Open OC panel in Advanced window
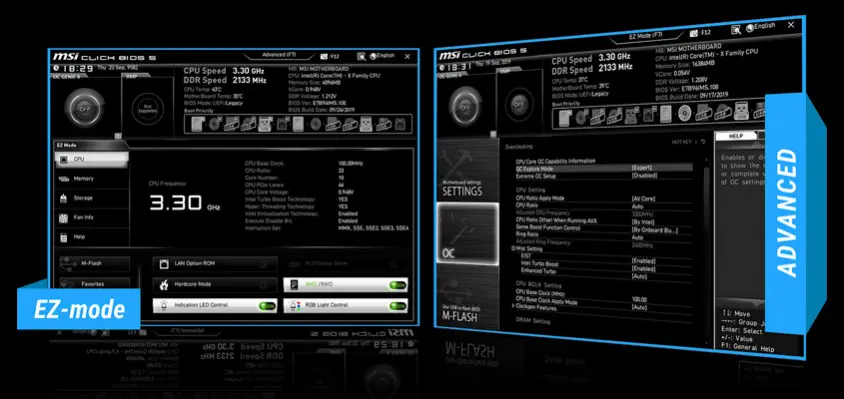 [x=467, y=233]
